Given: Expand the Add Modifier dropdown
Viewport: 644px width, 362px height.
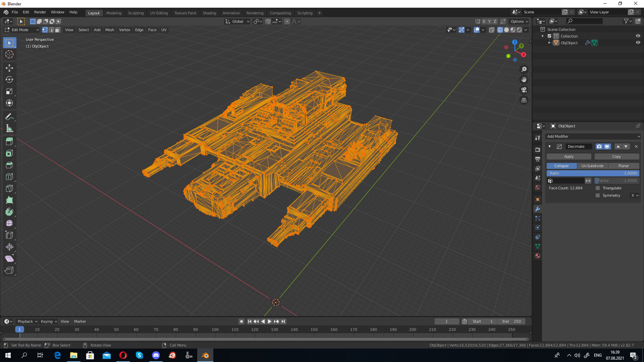Looking at the screenshot, I should click(592, 136).
